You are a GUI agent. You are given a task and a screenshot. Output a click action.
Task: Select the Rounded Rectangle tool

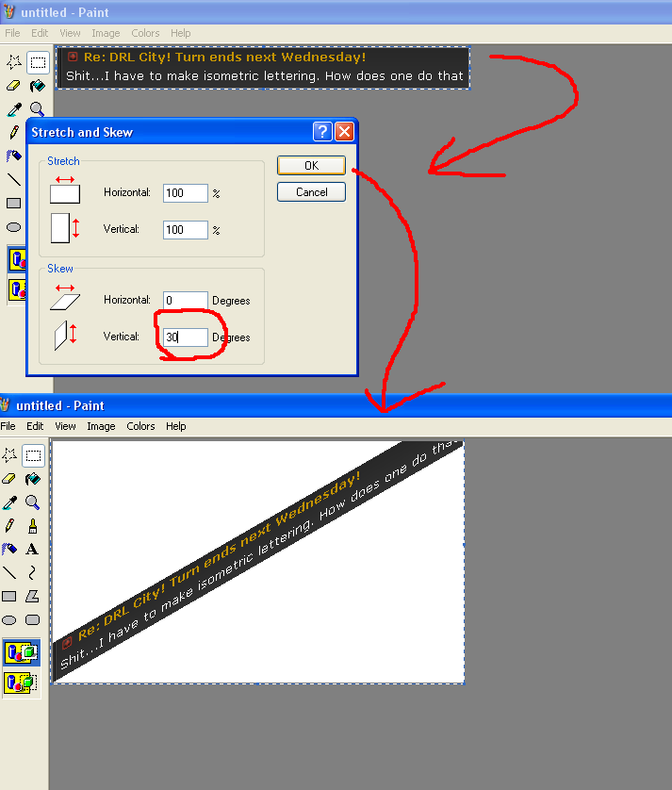click(33, 619)
